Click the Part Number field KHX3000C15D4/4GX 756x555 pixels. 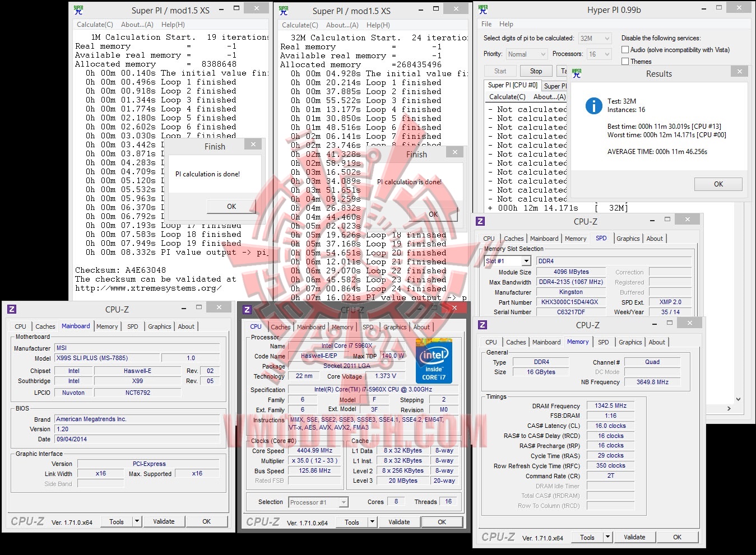click(x=570, y=302)
